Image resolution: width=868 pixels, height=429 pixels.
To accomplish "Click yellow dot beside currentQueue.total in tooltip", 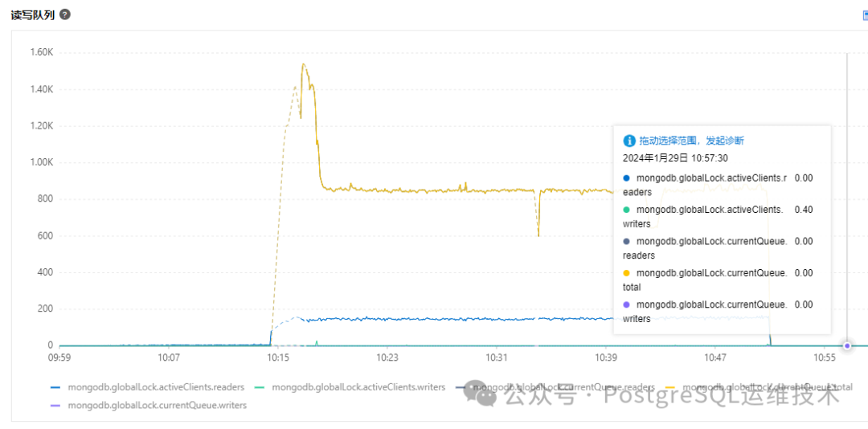I will 627,273.
